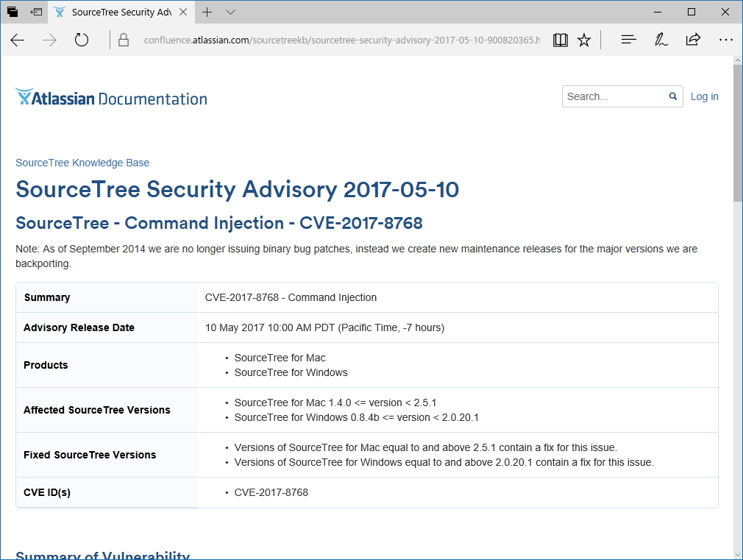Screen dimensions: 743x560
Task: Select the Advisory Release Date label
Action: click(79, 327)
